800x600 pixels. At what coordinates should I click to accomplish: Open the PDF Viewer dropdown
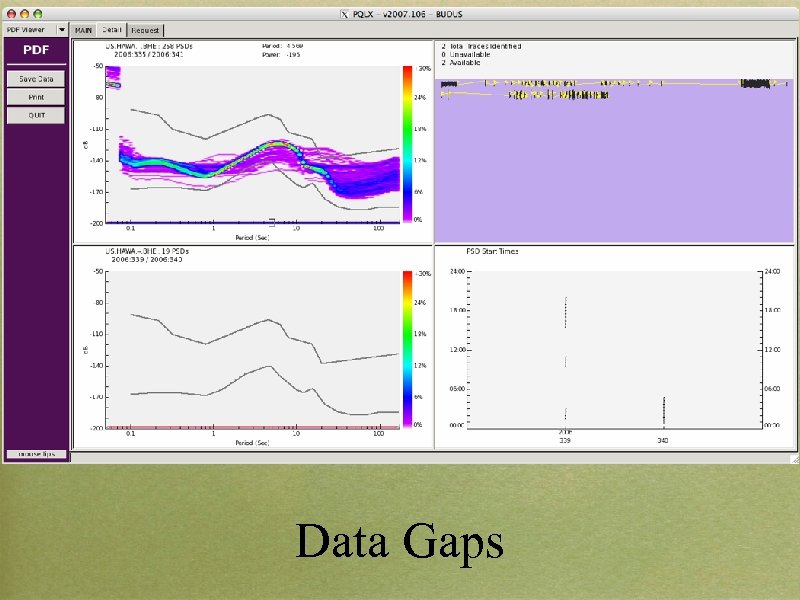(x=60, y=30)
